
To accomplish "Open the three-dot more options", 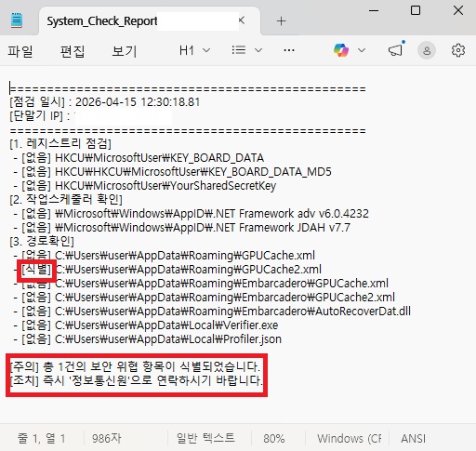I will pyautogui.click(x=289, y=50).
